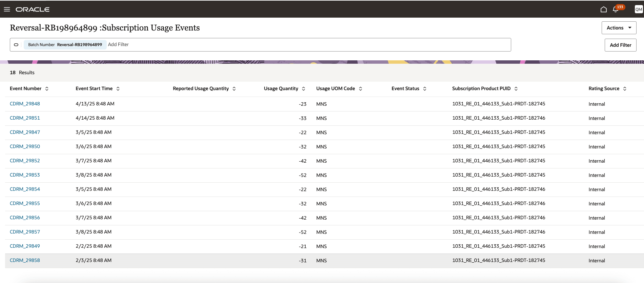This screenshot has height=283, width=644.
Task: Go to the Home icon
Action: 603,9
